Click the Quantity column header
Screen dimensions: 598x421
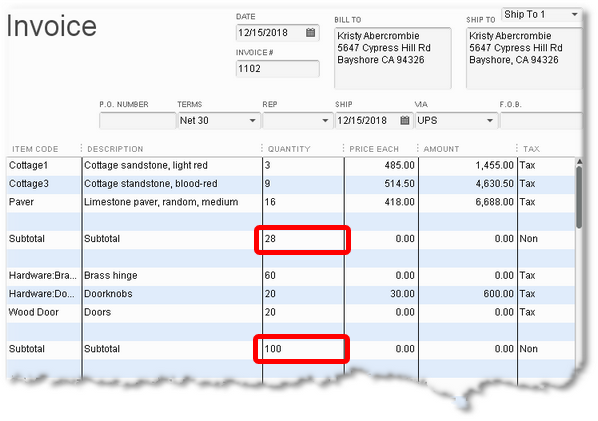point(289,149)
